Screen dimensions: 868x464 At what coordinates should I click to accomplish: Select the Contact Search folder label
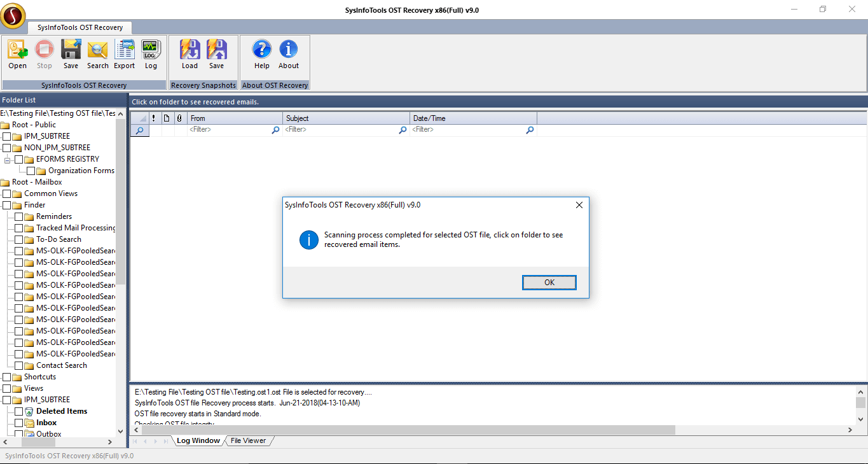coord(62,365)
